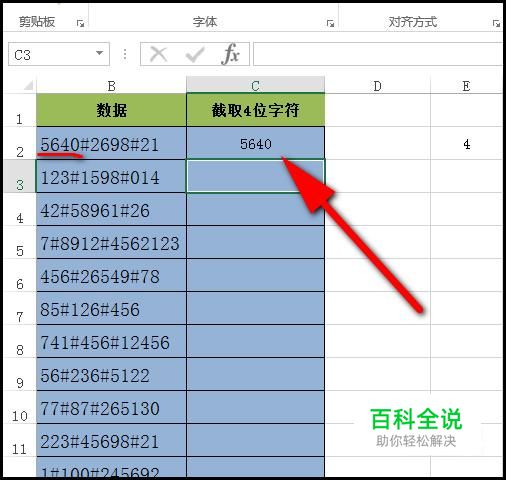Select cell containing 5640#2698#21
Viewport: 506px width, 480px height.
coord(111,143)
